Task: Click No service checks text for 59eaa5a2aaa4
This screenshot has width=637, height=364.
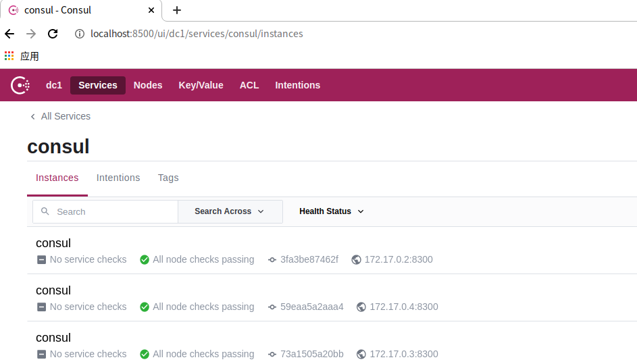Action: click(88, 307)
